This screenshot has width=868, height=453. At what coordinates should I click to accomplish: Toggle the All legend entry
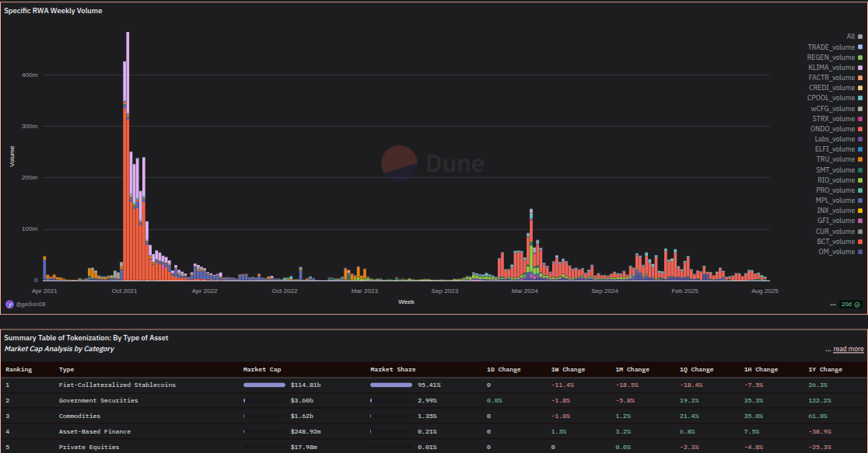[854, 36]
